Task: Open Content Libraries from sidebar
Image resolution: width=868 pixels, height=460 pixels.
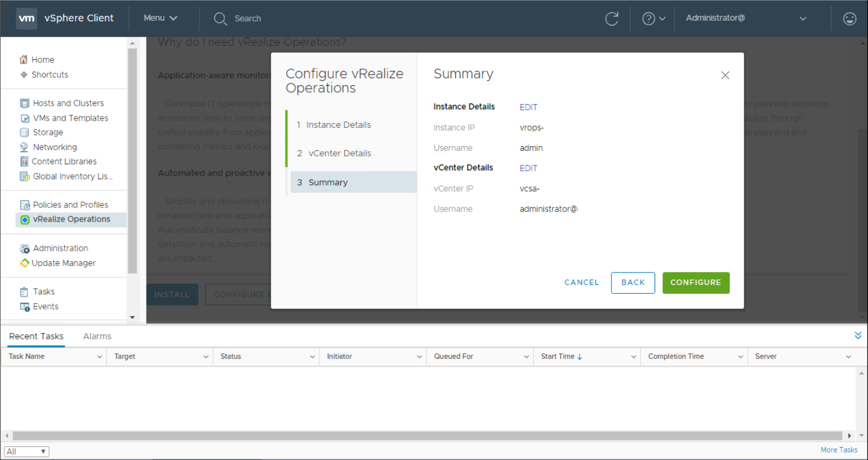Action: [x=64, y=161]
